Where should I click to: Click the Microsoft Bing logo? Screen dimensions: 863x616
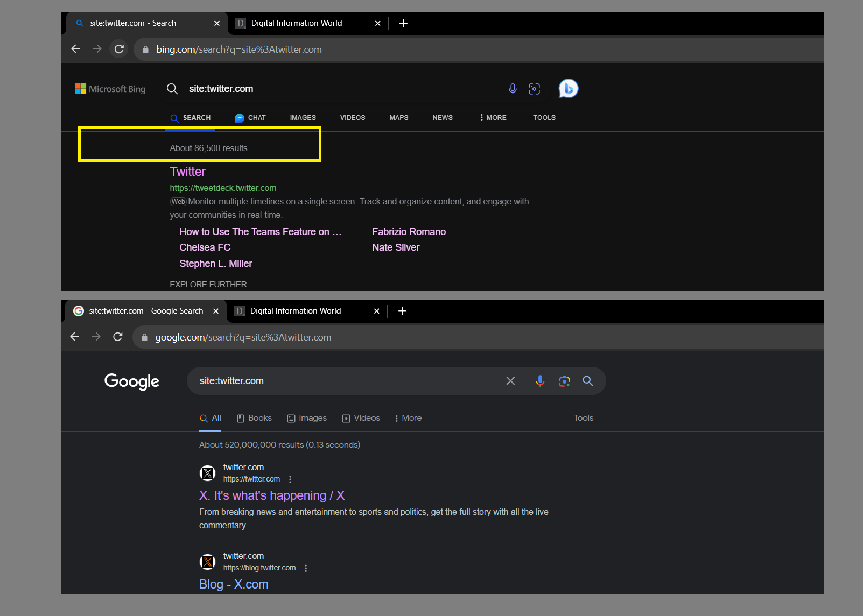110,89
